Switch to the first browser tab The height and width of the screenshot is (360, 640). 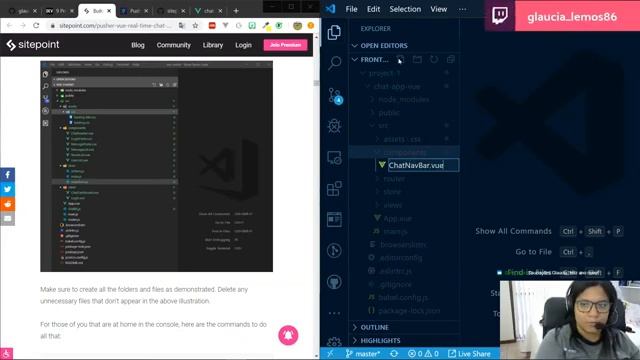click(x=22, y=11)
